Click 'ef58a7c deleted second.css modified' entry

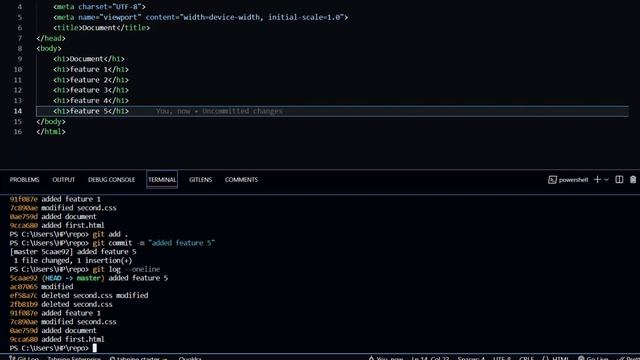[x=79, y=296]
